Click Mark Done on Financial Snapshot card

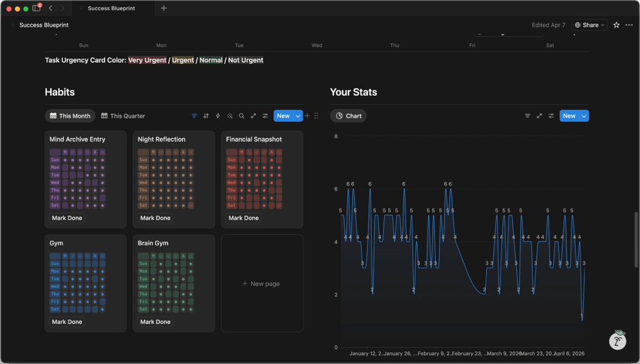pos(244,218)
